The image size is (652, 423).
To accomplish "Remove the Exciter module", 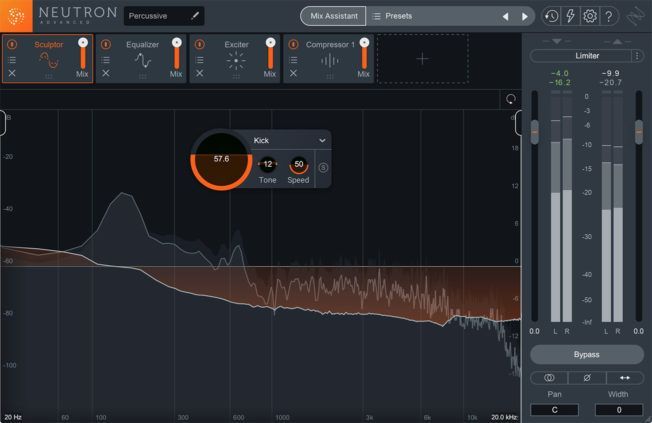I will pos(200,73).
